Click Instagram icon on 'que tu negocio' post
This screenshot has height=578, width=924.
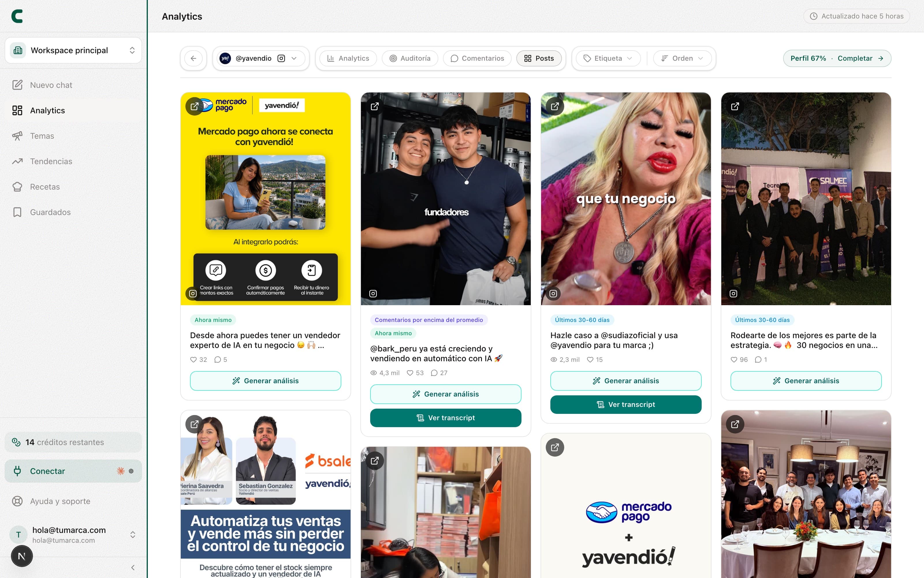[553, 294]
